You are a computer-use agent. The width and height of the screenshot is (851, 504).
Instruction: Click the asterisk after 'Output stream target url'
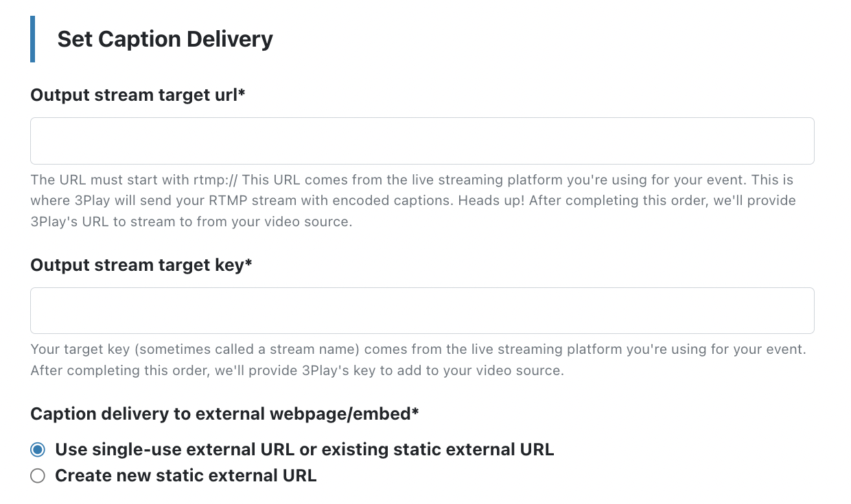pyautogui.click(x=242, y=93)
